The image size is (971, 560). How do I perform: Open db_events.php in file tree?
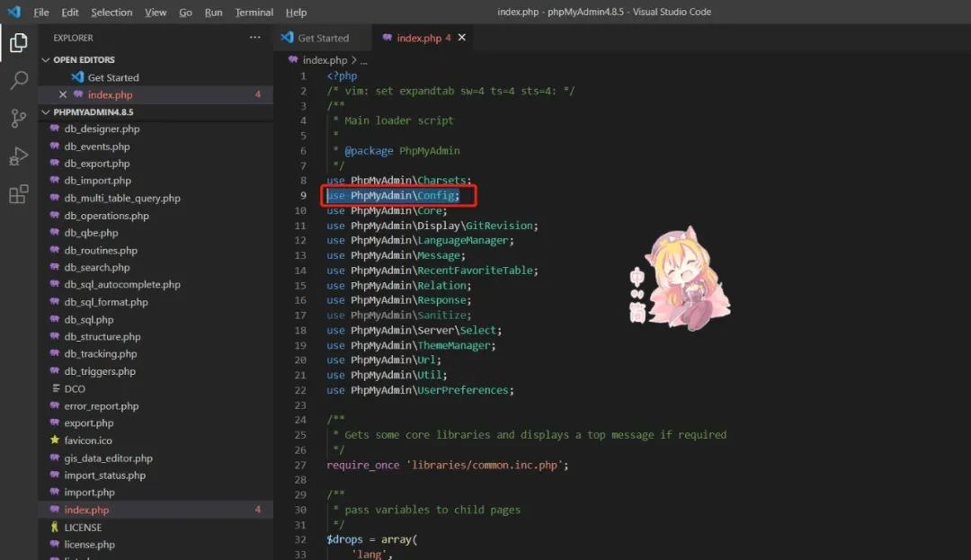(96, 147)
